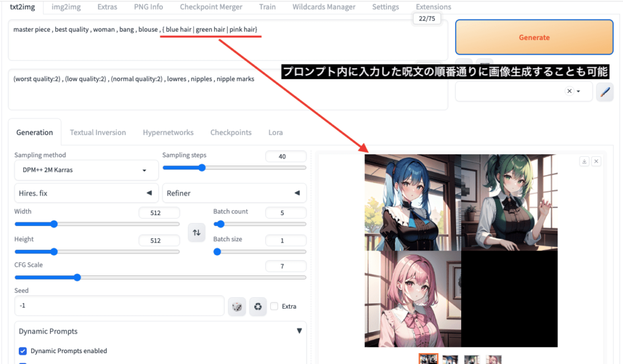
Task: Go to the Checkpoint Merger tab
Action: 211,7
